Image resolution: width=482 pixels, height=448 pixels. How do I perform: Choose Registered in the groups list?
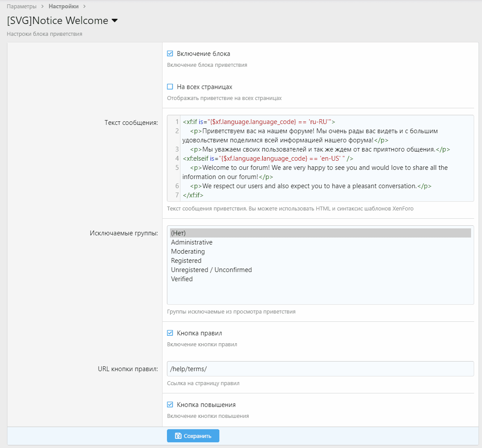point(186,261)
